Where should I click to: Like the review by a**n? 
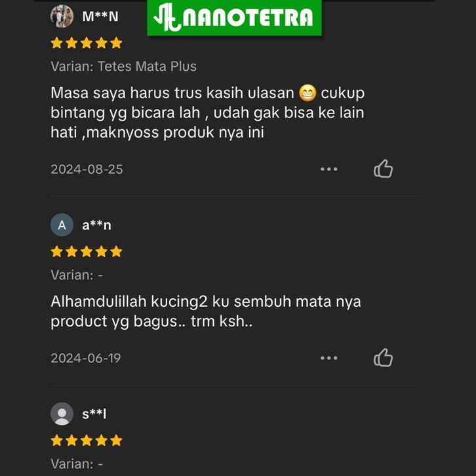(x=383, y=357)
